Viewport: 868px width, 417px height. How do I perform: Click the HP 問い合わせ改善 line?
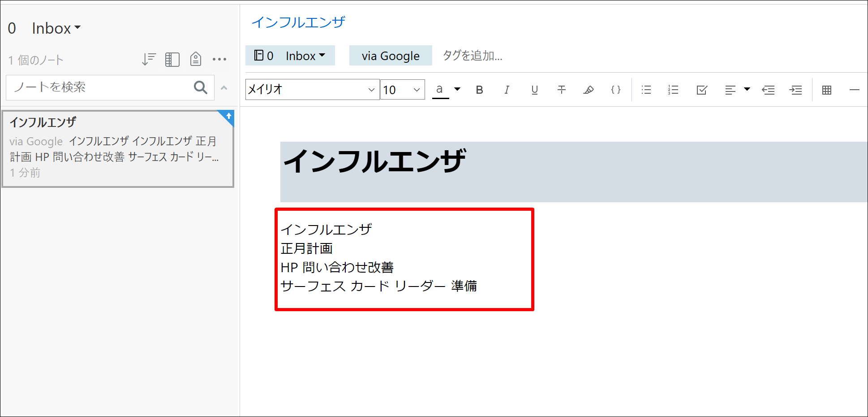point(337,267)
